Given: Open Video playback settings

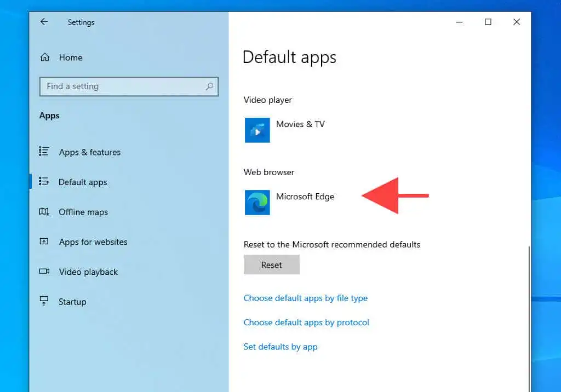Looking at the screenshot, I should point(88,272).
